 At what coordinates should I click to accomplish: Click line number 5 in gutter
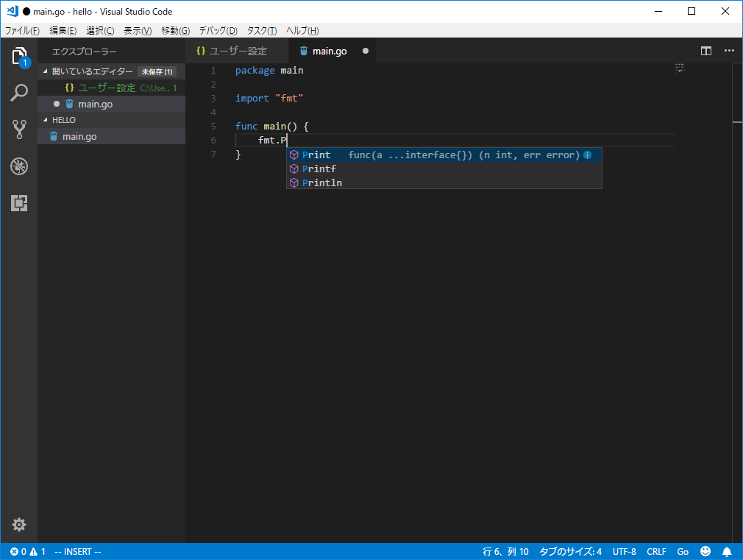click(x=213, y=126)
